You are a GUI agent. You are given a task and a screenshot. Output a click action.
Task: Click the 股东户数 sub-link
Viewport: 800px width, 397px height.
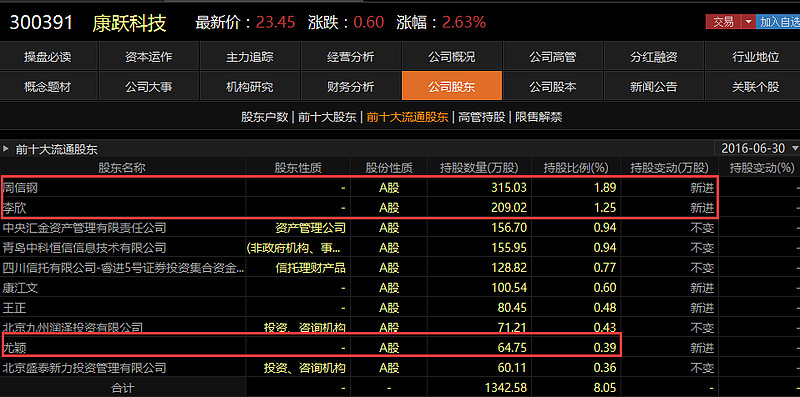[264, 117]
